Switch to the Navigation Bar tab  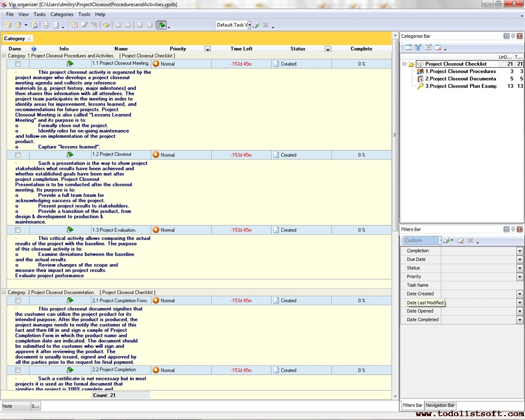[440, 405]
